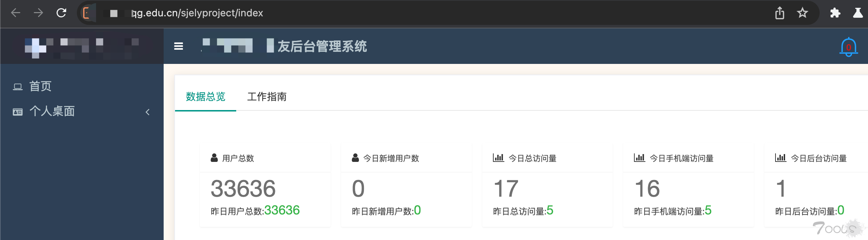Click the user icon beside 今日新增用户数
The image size is (868, 240).
(355, 158)
